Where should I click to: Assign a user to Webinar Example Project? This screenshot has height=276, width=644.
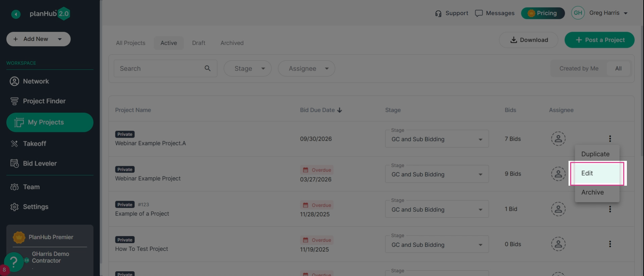pos(558,174)
